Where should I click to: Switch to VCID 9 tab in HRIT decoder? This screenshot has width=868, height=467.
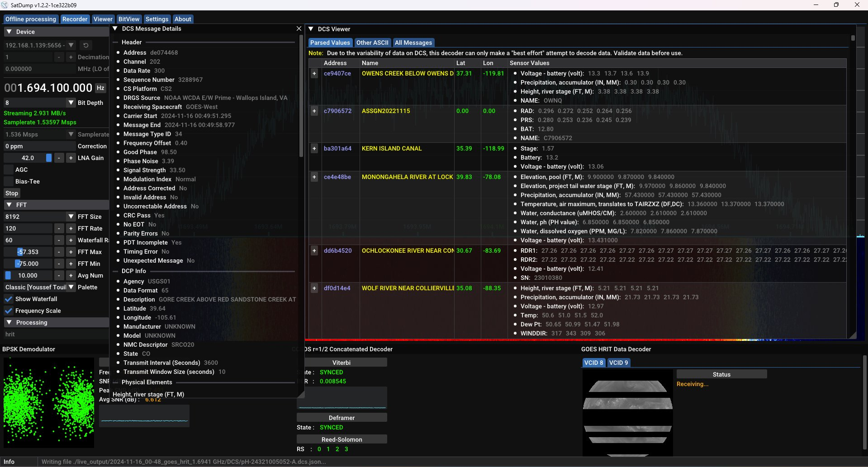click(618, 363)
